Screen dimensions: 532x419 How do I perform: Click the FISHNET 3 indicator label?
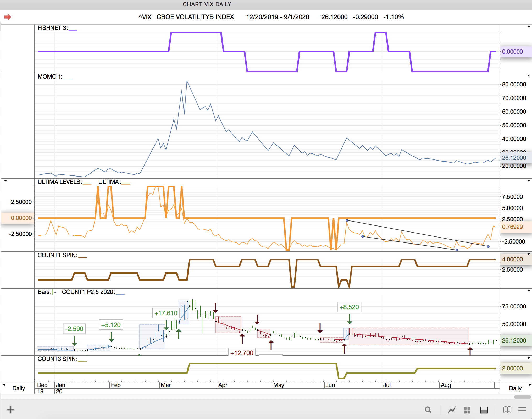[53, 28]
